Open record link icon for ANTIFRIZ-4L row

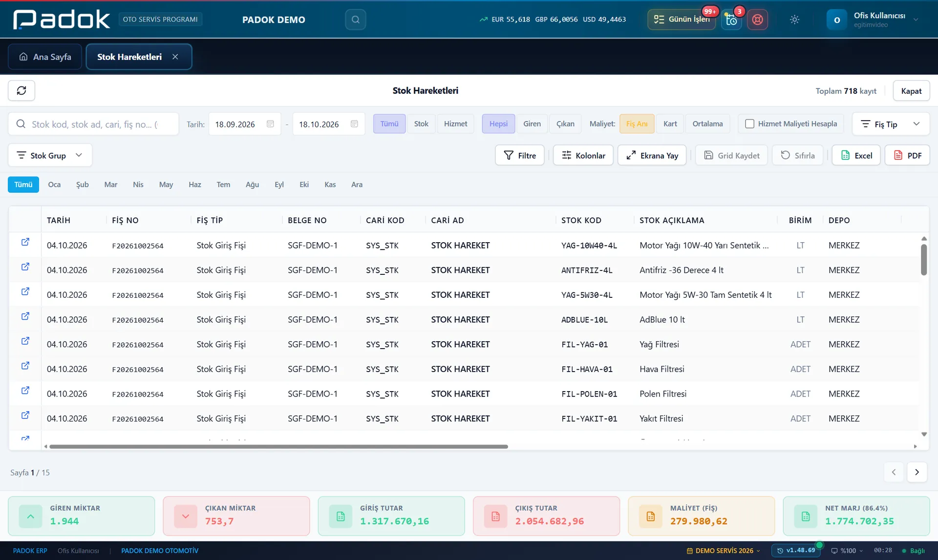(x=25, y=267)
